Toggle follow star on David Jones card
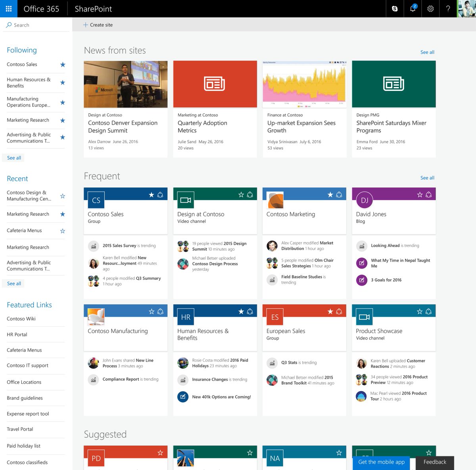Screen dimensions: 476x470 (420, 195)
